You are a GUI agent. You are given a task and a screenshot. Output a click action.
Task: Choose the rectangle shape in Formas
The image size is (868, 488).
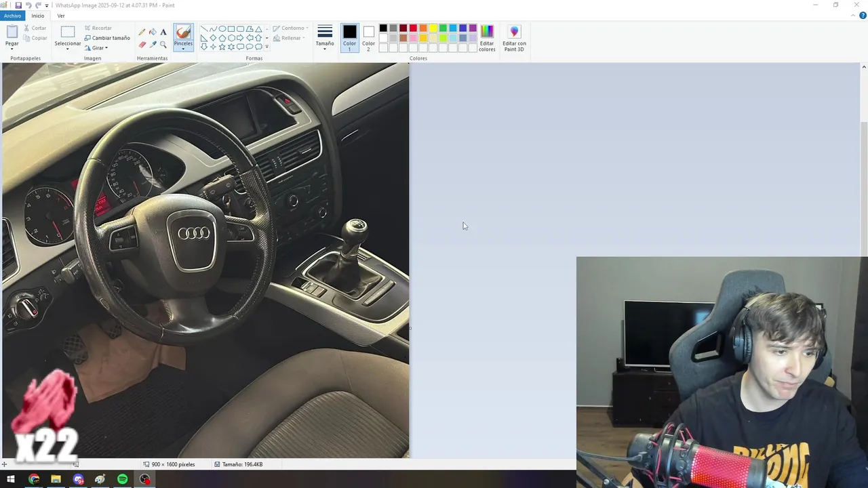pos(231,29)
